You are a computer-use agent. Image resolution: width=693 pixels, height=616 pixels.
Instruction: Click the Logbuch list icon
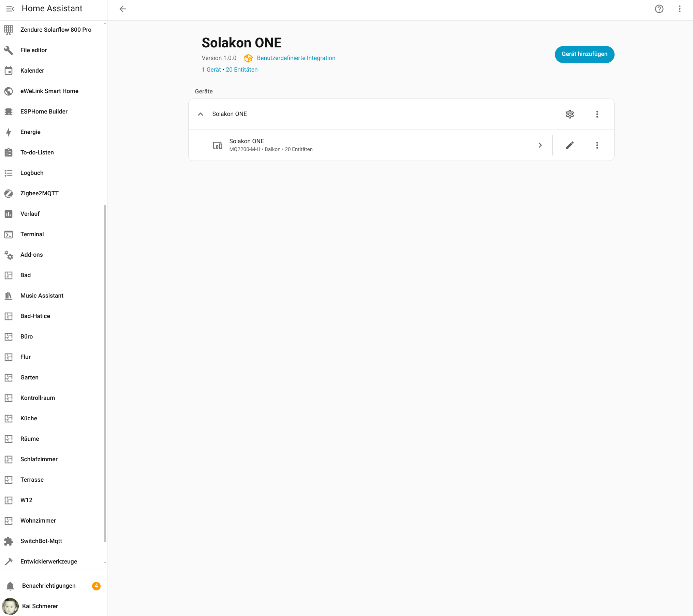tap(9, 173)
